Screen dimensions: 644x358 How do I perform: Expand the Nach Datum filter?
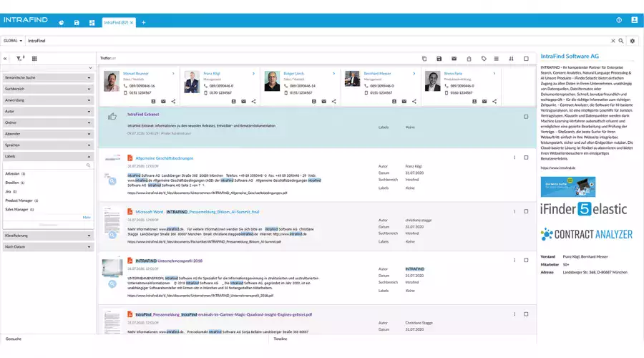coord(48,246)
